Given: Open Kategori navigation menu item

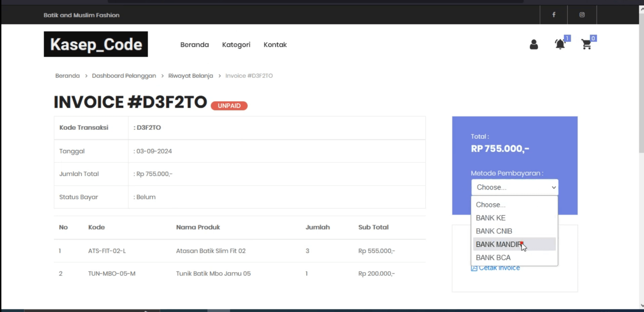Looking at the screenshot, I should point(236,45).
